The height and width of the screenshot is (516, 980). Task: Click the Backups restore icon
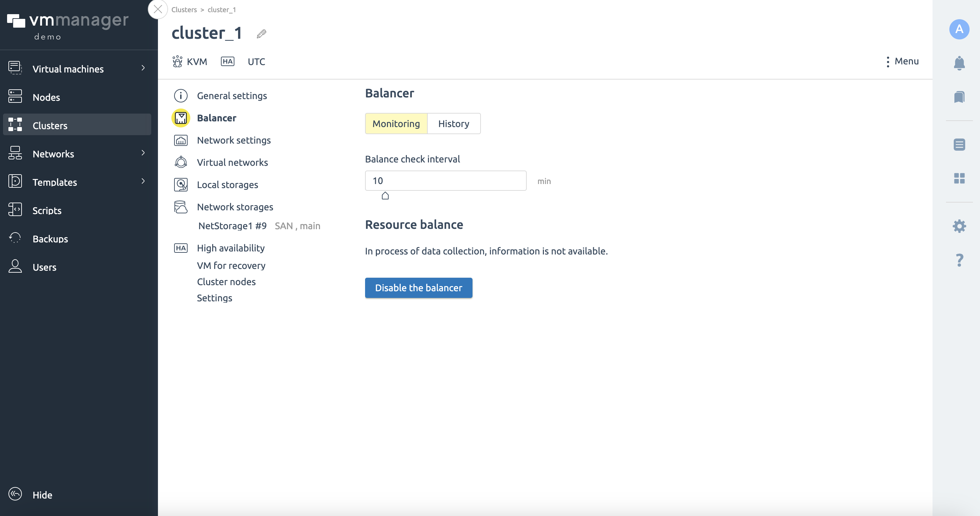tap(15, 238)
